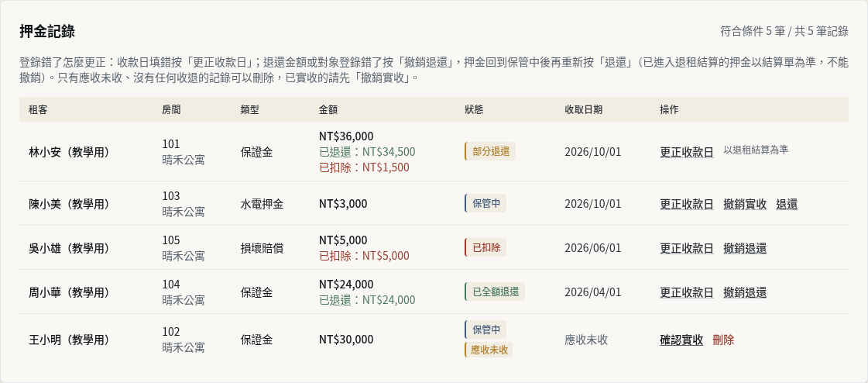868x383 pixels.
Task: Click date 2026/04/01
Action: (x=593, y=292)
